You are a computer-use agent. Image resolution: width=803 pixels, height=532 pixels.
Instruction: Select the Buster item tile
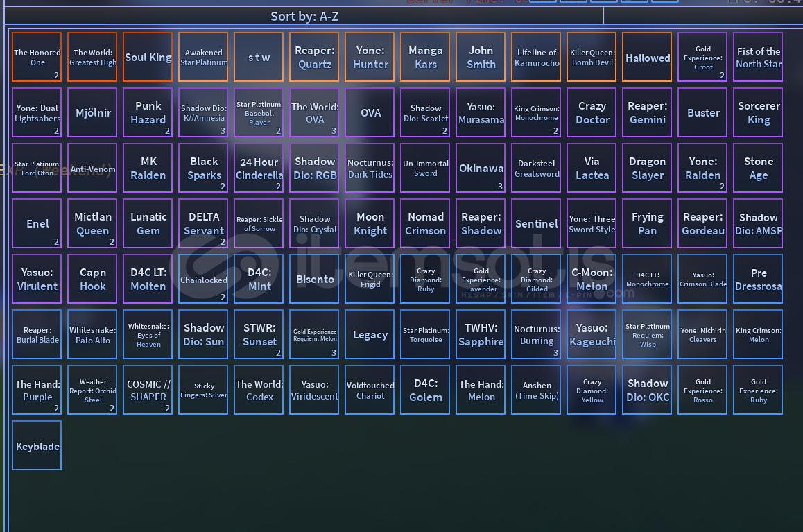pos(702,112)
